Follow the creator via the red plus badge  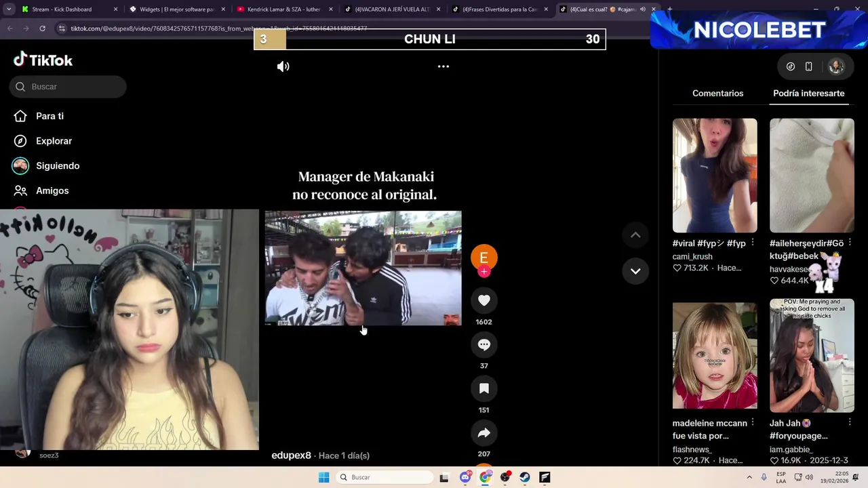pyautogui.click(x=484, y=272)
